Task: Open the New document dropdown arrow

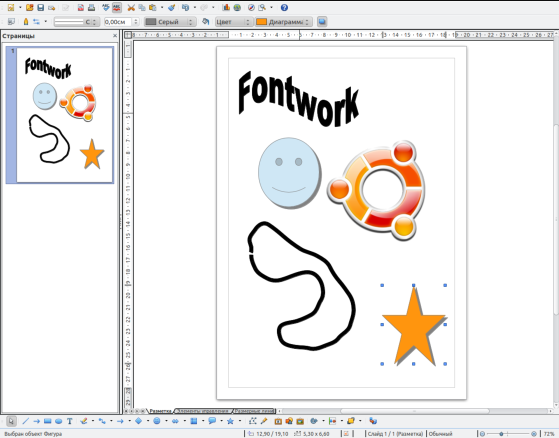Action: [x=20, y=7]
